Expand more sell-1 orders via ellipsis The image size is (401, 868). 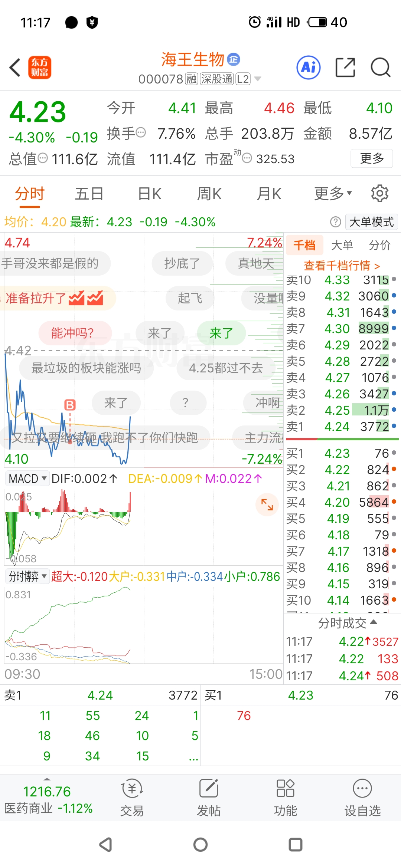(193, 757)
